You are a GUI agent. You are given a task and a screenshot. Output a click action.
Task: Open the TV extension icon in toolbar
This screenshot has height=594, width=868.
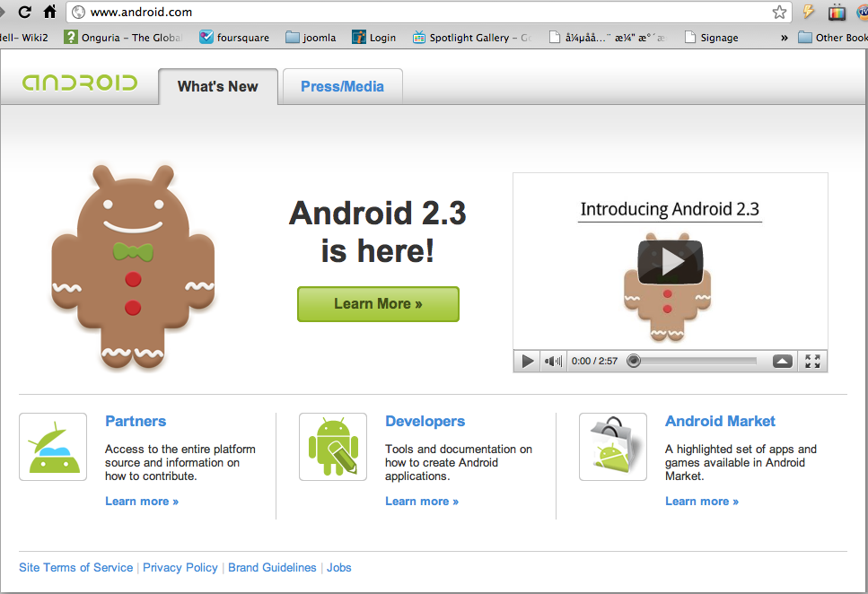(837, 13)
